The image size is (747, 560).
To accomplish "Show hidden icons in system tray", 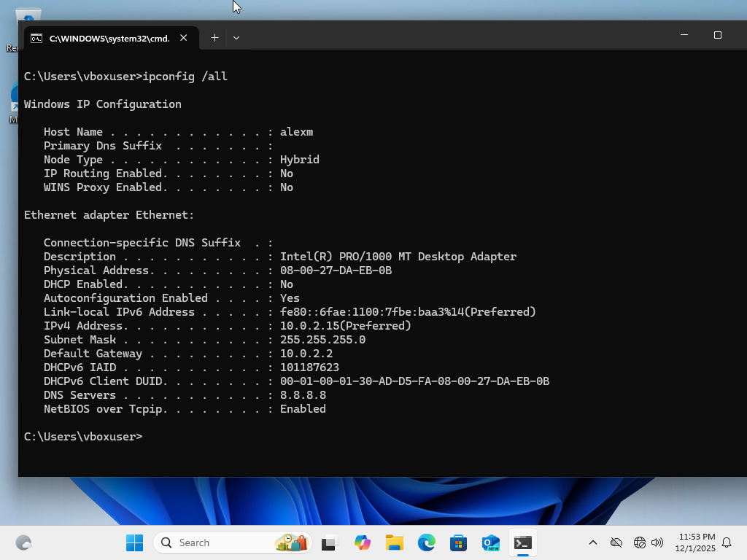I will click(593, 542).
